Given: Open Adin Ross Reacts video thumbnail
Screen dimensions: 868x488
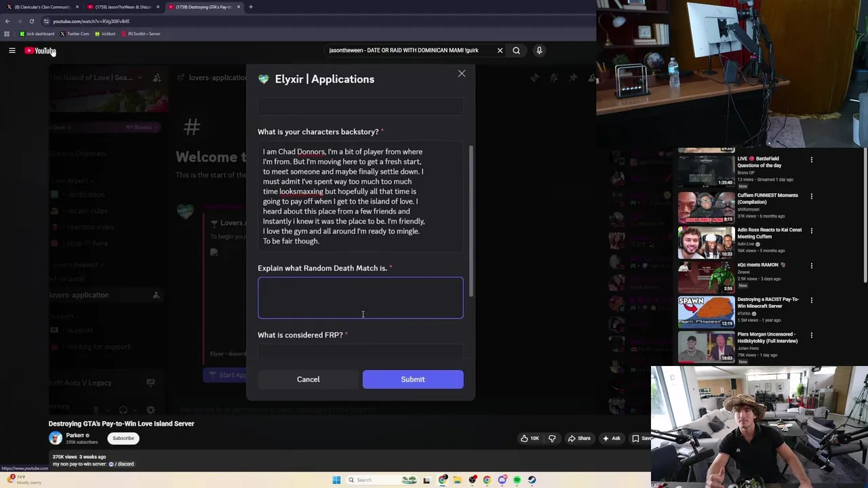Looking at the screenshot, I should (x=706, y=242).
